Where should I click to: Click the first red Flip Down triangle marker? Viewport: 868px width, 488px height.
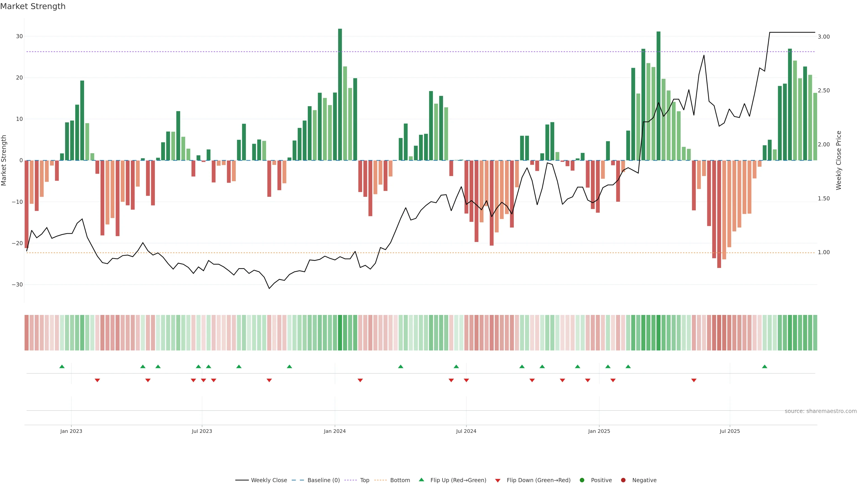pyautogui.click(x=97, y=380)
